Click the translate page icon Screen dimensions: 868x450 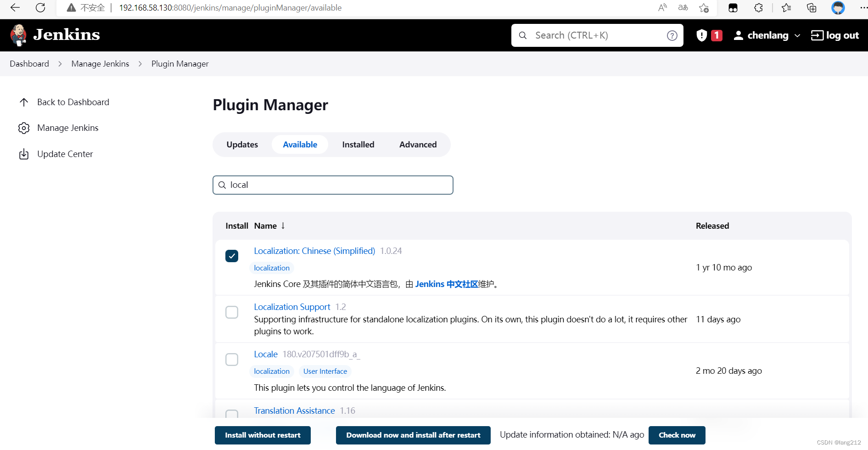(x=683, y=8)
